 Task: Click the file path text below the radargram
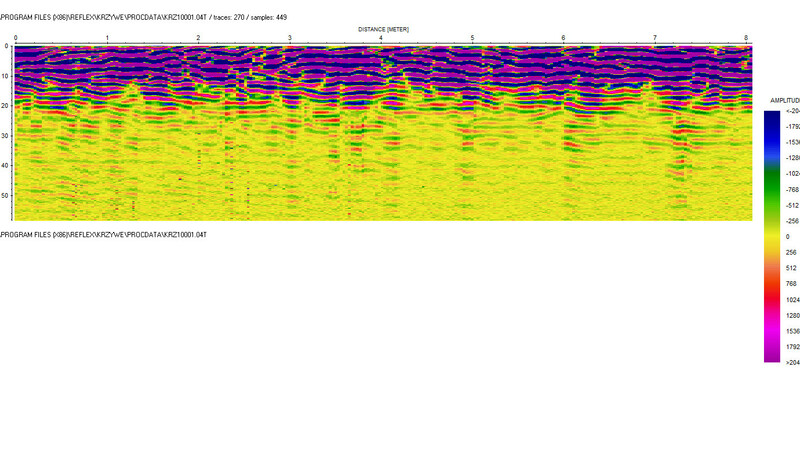click(x=104, y=234)
